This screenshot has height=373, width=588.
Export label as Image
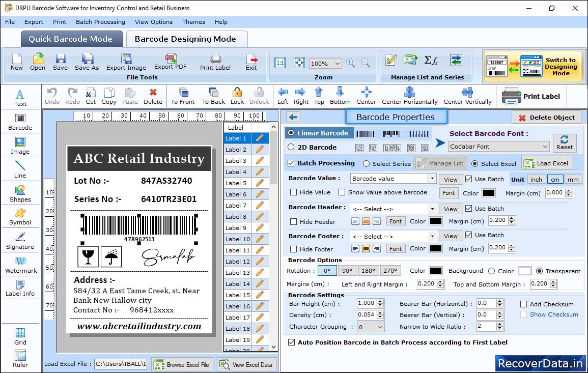tap(126, 62)
